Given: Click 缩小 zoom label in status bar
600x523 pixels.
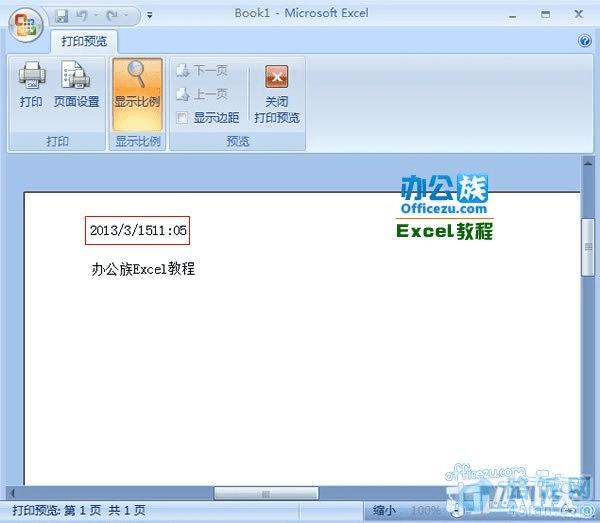Looking at the screenshot, I should 384,510.
